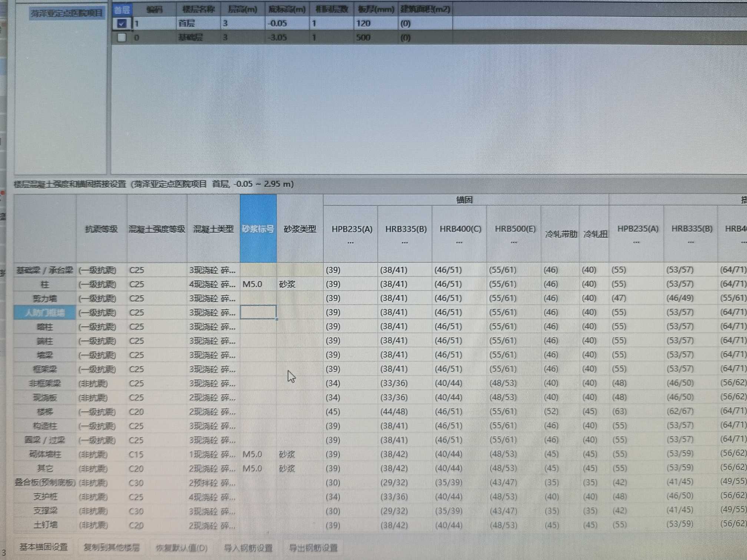The height and width of the screenshot is (560, 747).
Task: Select the 暗柱 row header
Action: pyautogui.click(x=45, y=327)
